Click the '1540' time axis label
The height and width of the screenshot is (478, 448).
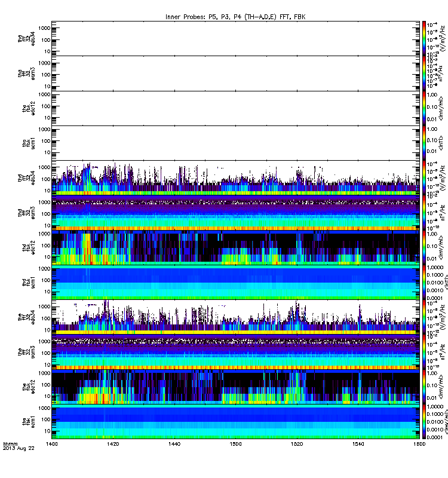[x=358, y=444]
